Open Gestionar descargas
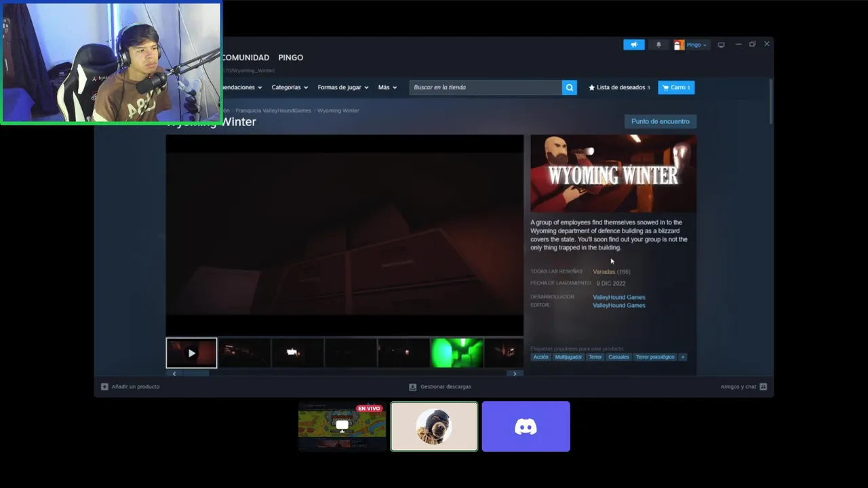This screenshot has width=868, height=488. coord(439,387)
